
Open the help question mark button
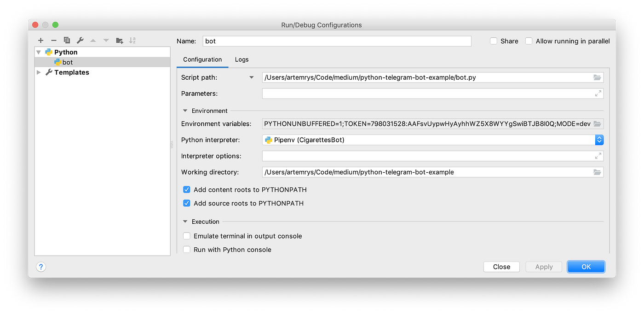pyautogui.click(x=41, y=267)
